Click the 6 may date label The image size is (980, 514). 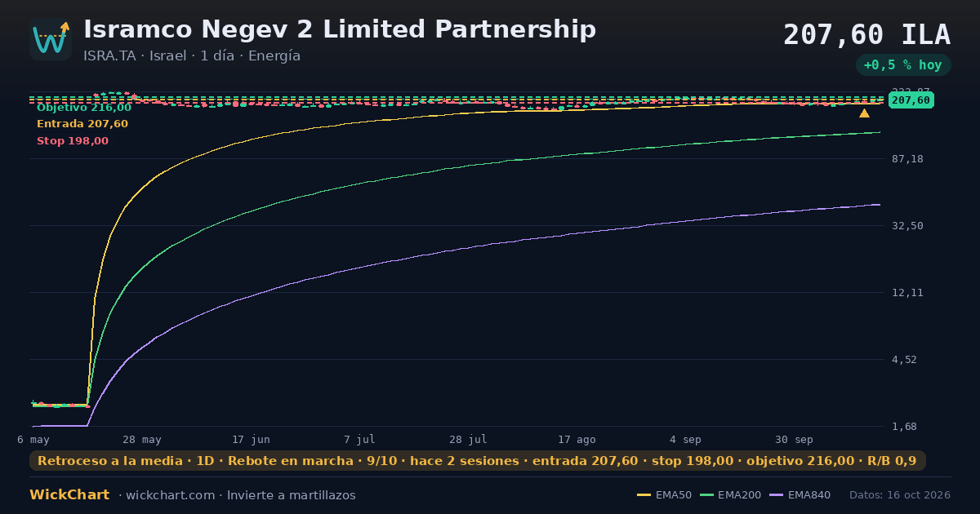tap(33, 439)
